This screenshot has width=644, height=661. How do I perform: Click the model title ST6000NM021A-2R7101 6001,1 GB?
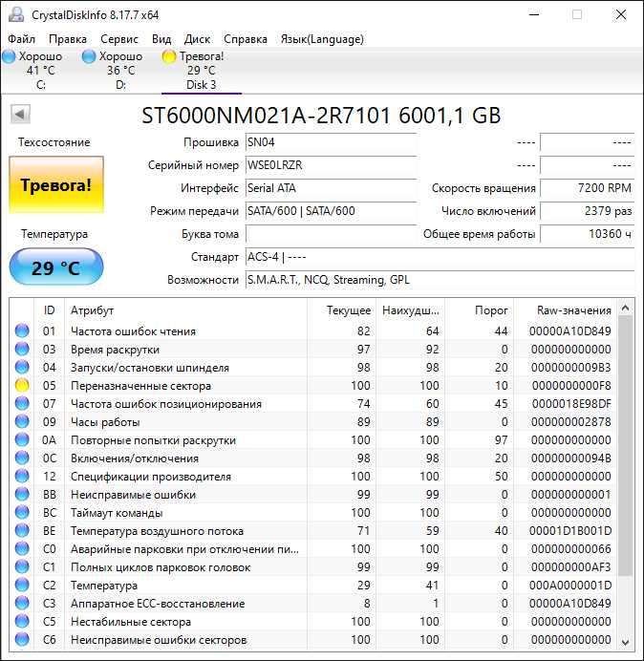click(x=321, y=116)
